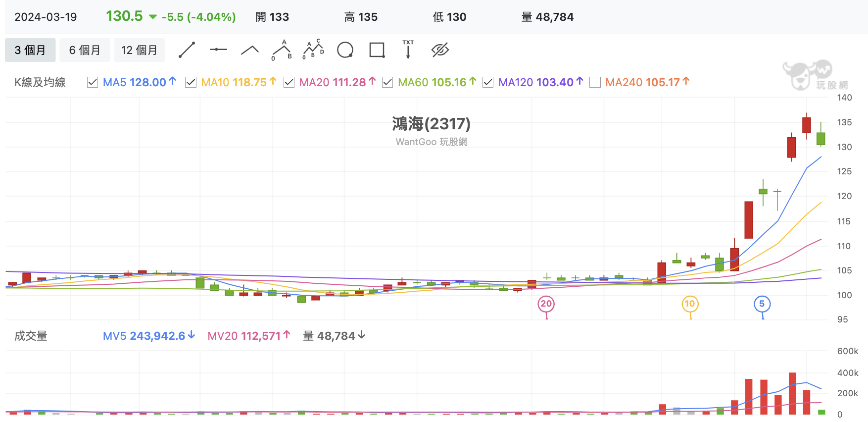Screen dimensions: 868x422
Task: Click the MA120 103.40 value label
Action: 541,82
